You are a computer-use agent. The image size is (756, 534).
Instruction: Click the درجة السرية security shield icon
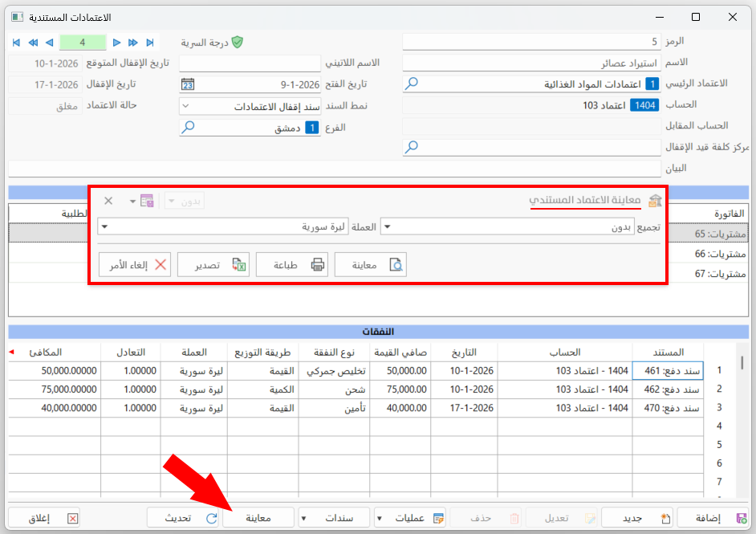(238, 43)
